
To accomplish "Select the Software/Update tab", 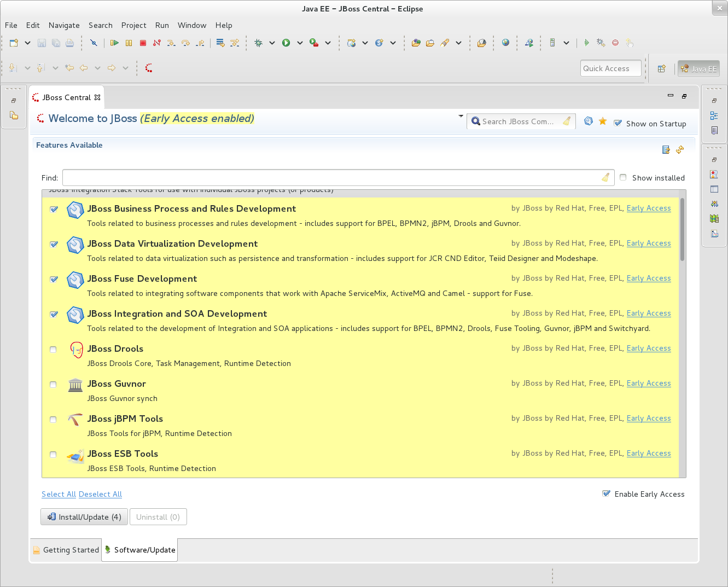I will [x=140, y=550].
